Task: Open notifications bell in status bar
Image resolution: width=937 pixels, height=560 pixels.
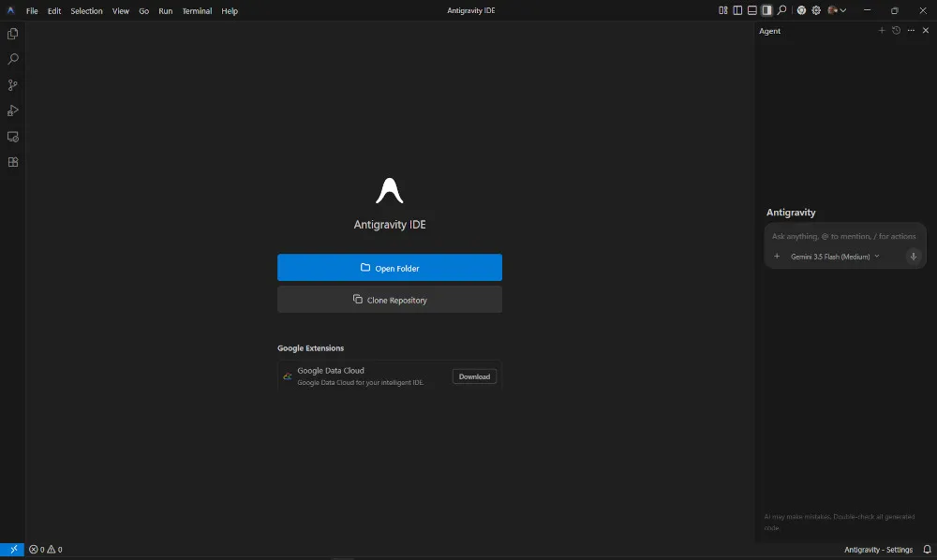Action: [927, 550]
